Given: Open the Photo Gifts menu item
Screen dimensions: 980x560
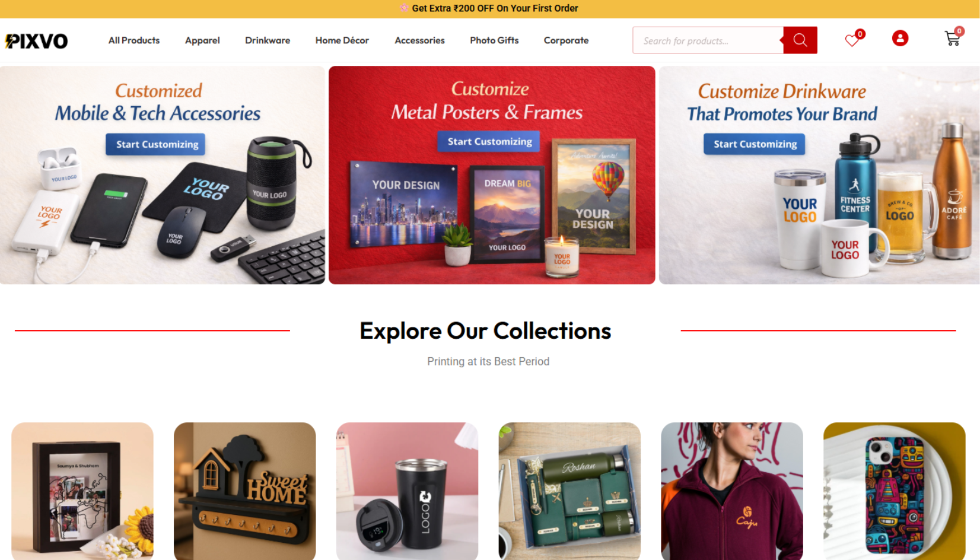Looking at the screenshot, I should [x=494, y=40].
